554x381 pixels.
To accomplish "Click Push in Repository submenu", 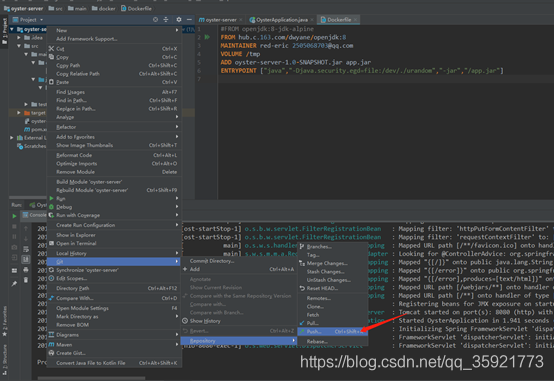I will (333, 332).
